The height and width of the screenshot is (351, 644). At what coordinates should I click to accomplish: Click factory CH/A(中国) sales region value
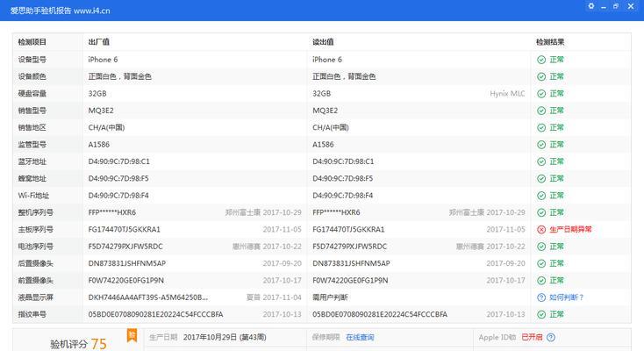point(106,127)
